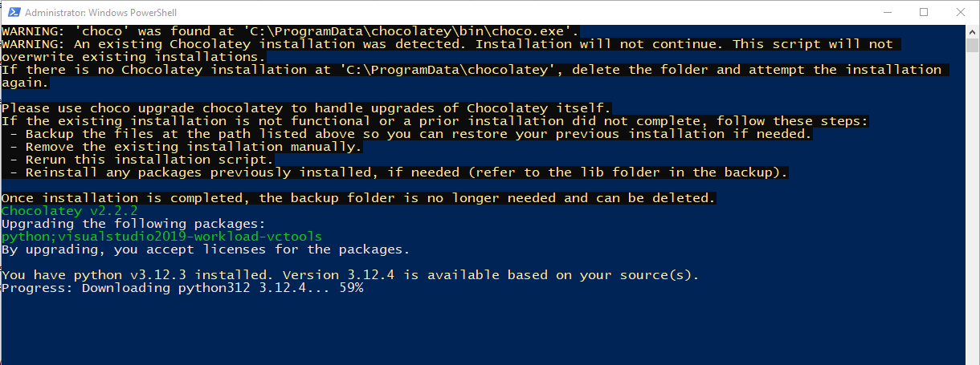Image resolution: width=980 pixels, height=365 pixels.
Task: Click the scrollbar down arrow
Action: point(972,358)
